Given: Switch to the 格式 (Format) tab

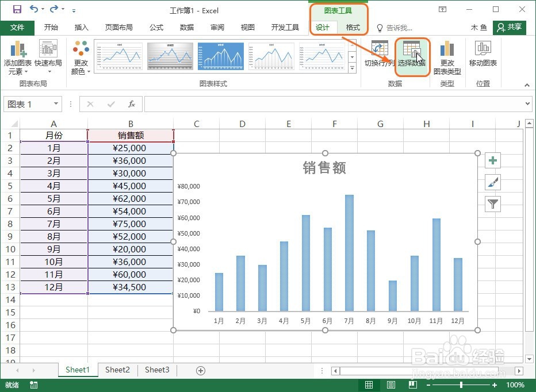Looking at the screenshot, I should point(353,27).
